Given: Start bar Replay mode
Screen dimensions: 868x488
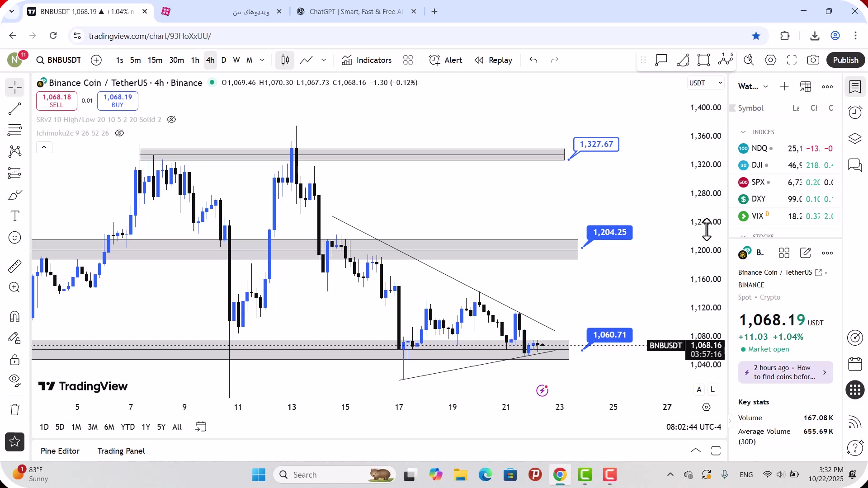Looking at the screenshot, I should coord(493,60).
